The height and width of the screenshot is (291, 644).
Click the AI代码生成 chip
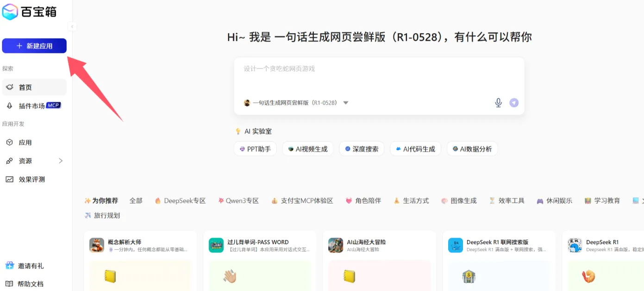415,149
